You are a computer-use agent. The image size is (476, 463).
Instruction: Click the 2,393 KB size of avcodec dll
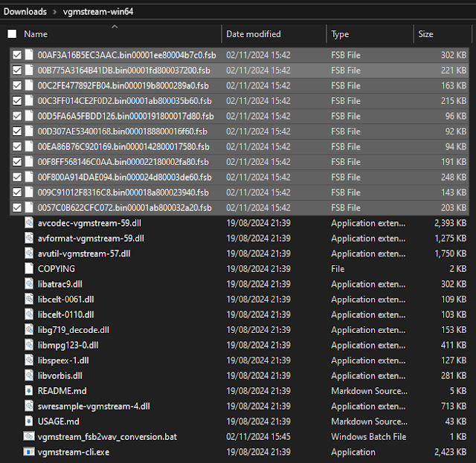click(450, 223)
